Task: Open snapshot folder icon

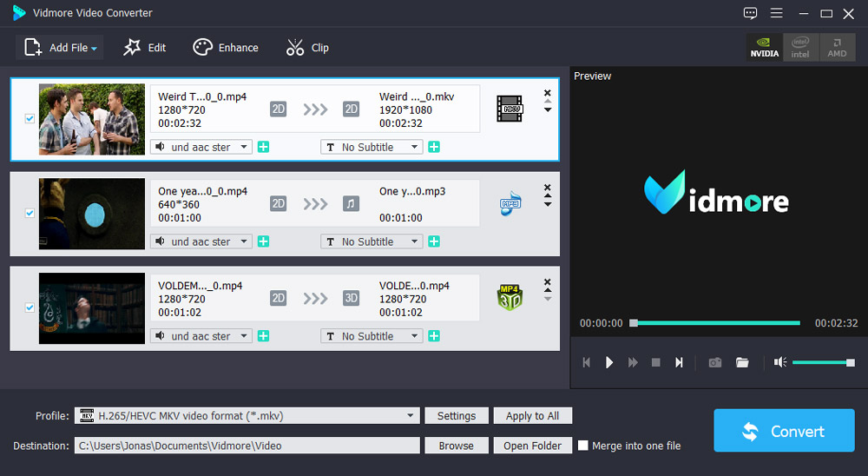Action: pos(742,362)
